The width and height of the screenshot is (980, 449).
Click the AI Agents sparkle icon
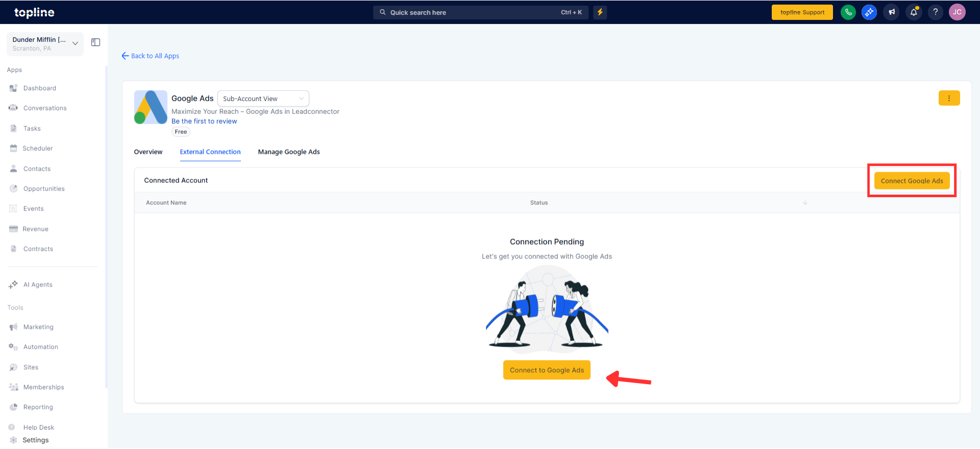click(13, 285)
